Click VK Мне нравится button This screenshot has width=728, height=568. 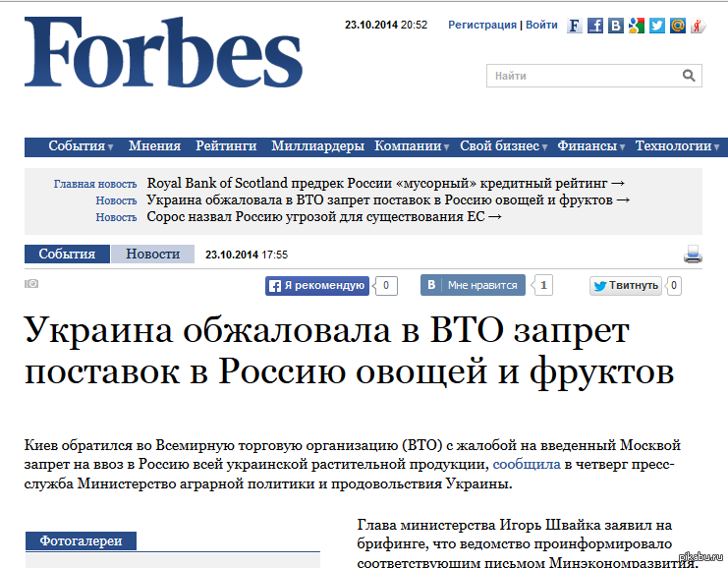pyautogui.click(x=473, y=285)
